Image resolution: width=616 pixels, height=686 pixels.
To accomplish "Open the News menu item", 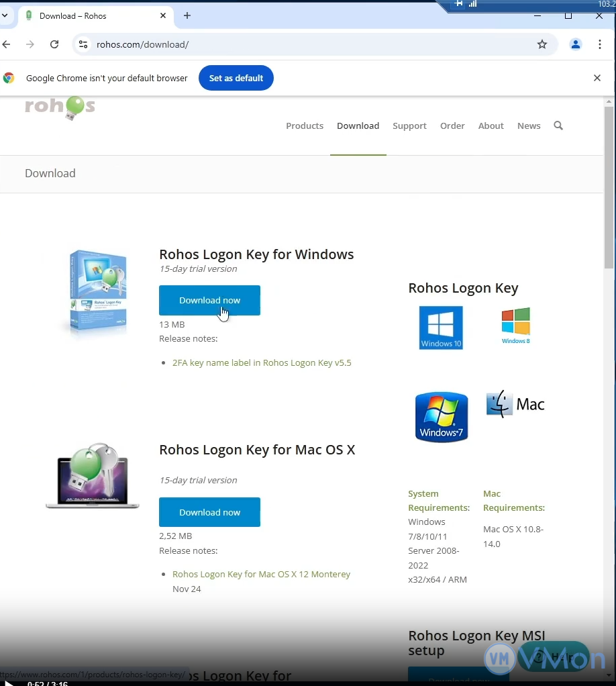I will [529, 126].
